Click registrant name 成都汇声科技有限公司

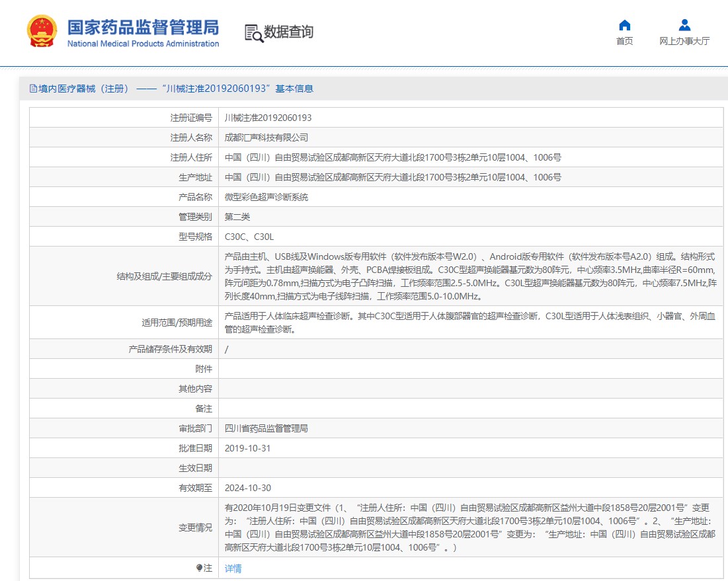pyautogui.click(x=266, y=137)
